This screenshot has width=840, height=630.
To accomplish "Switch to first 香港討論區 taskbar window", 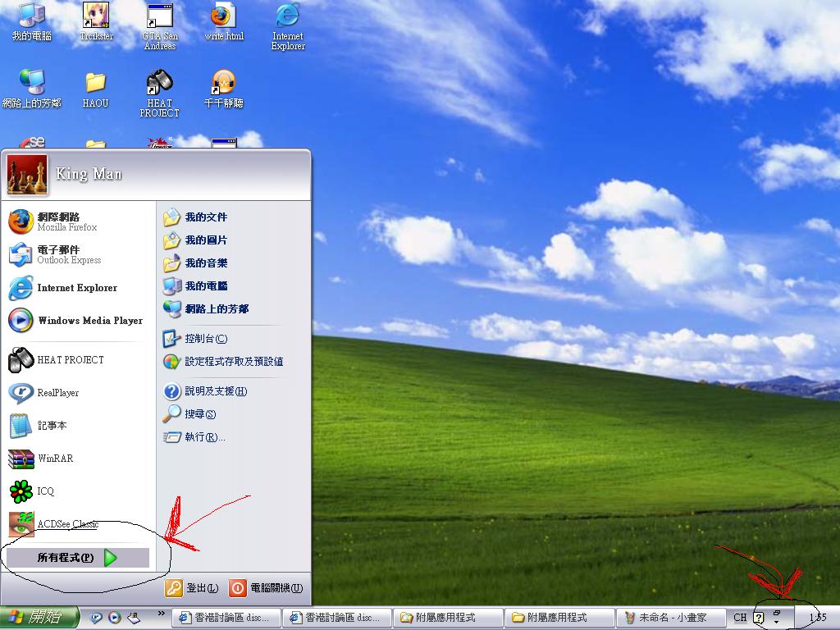I will [226, 618].
